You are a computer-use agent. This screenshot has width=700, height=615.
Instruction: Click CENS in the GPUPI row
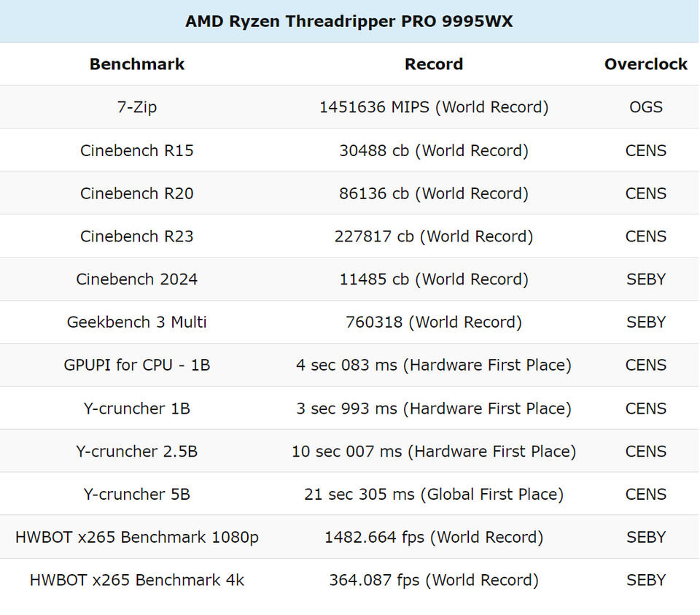point(646,365)
